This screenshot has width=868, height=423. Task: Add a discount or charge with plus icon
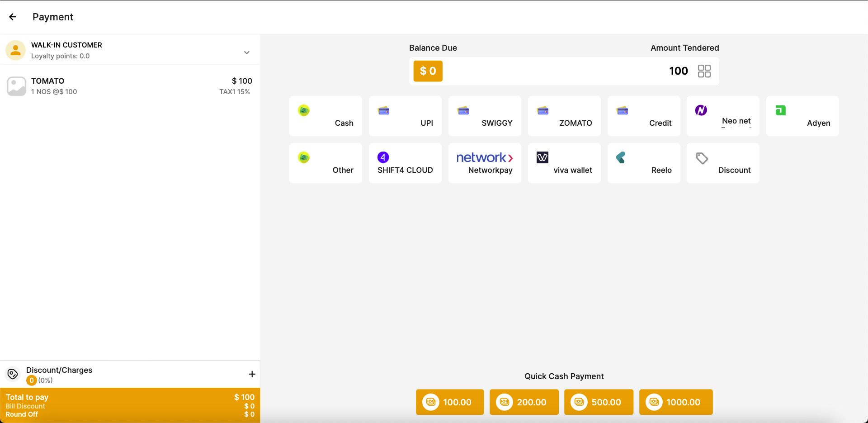[x=252, y=374]
